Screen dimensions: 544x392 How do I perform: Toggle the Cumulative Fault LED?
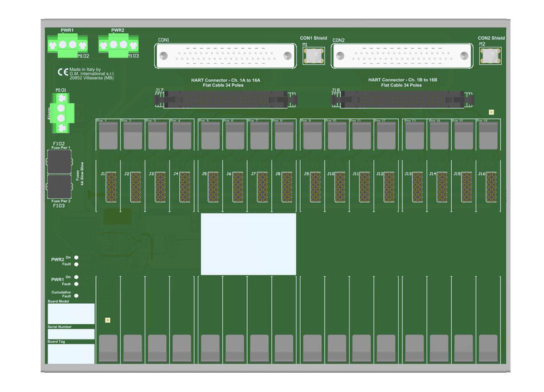tap(76, 295)
